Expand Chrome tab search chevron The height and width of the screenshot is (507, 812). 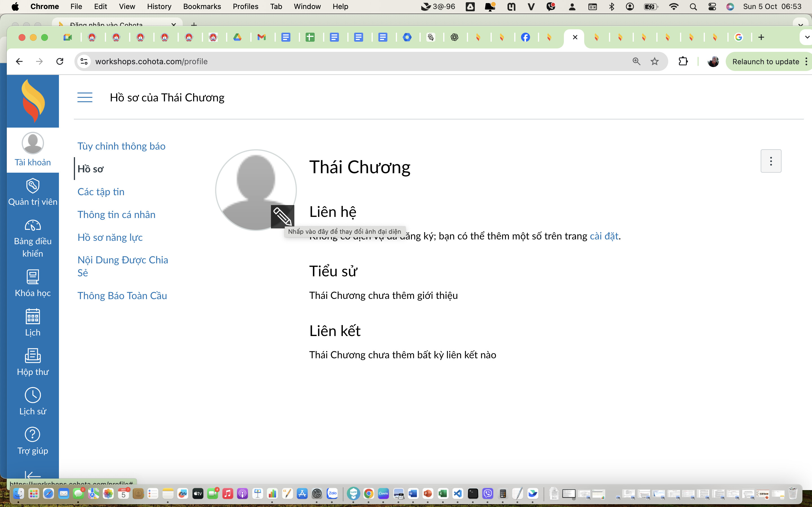click(x=807, y=37)
